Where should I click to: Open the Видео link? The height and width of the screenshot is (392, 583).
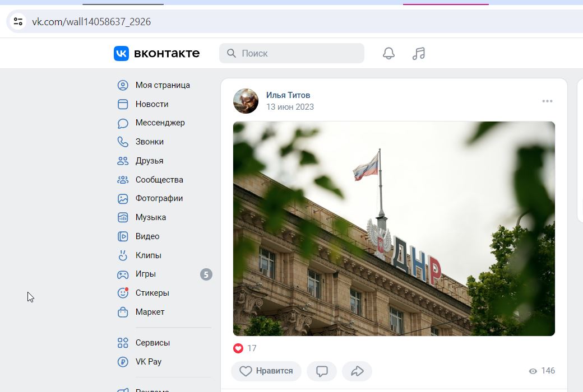[x=147, y=236]
